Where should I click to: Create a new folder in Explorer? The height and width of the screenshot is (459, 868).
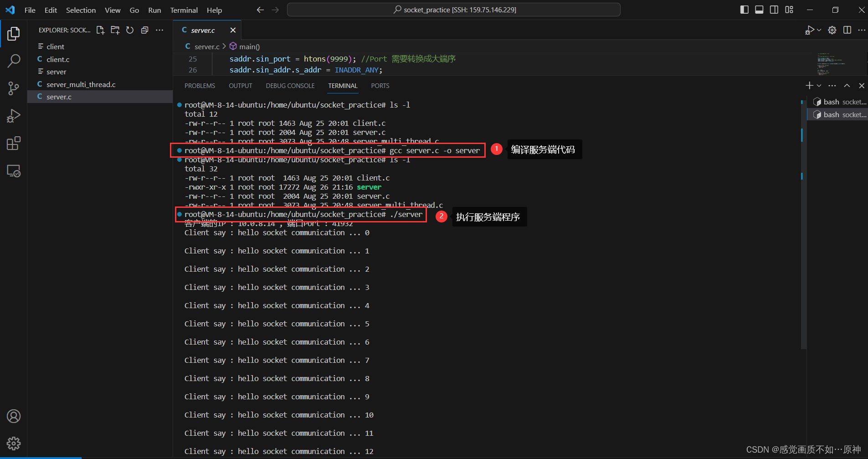click(x=115, y=30)
